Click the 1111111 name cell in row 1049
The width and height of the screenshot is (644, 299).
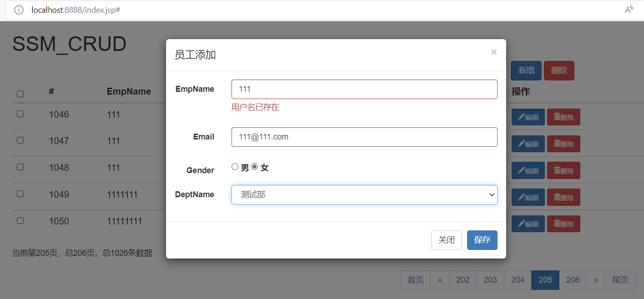pyautogui.click(x=122, y=194)
